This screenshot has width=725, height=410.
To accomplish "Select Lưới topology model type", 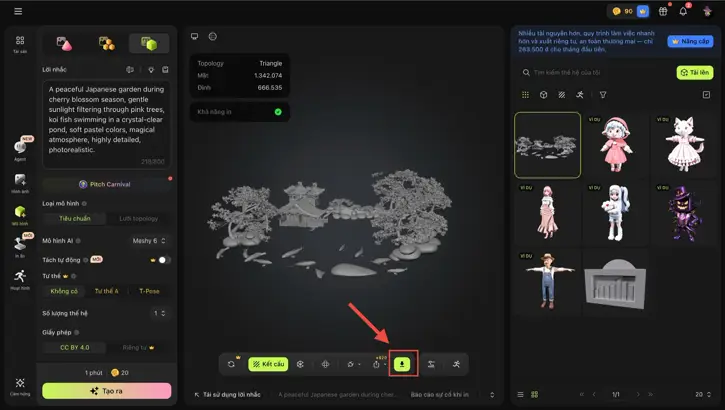I will [138, 218].
